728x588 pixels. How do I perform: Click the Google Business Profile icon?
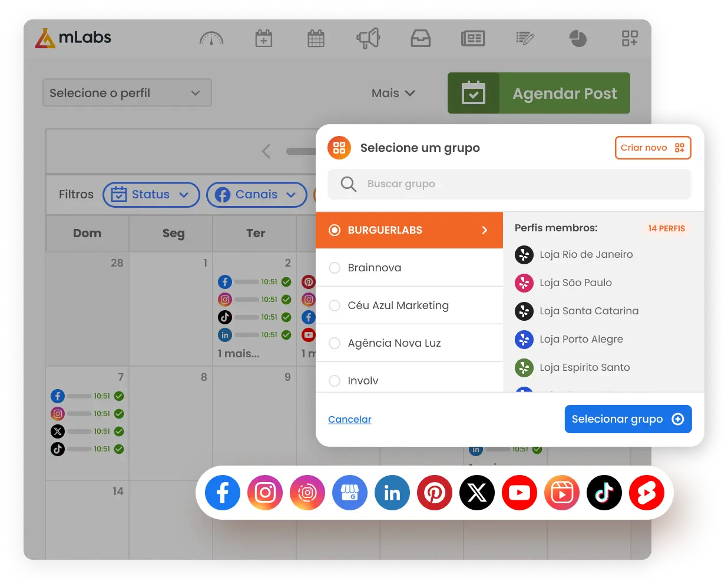pyautogui.click(x=350, y=493)
